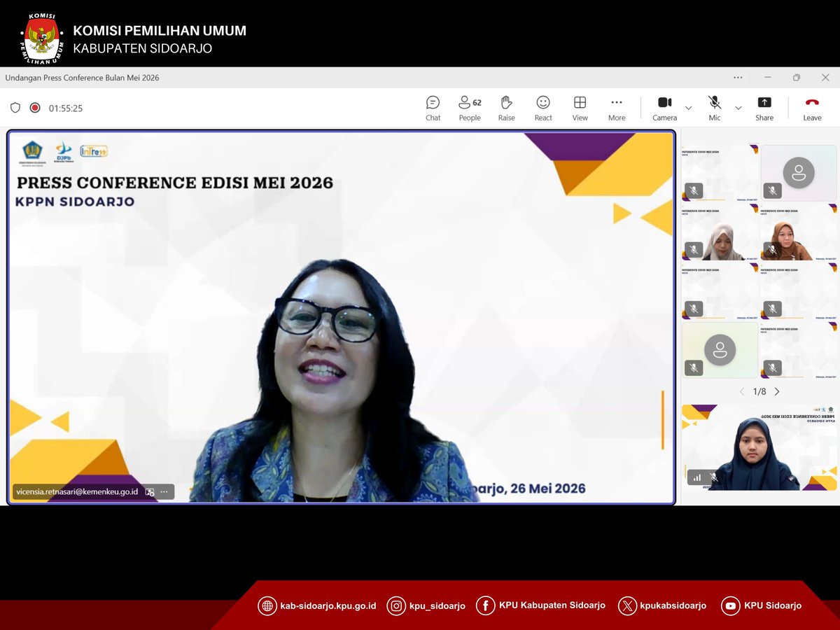
Task: Click muted mic icon on grey hijab tile
Action: (x=694, y=249)
